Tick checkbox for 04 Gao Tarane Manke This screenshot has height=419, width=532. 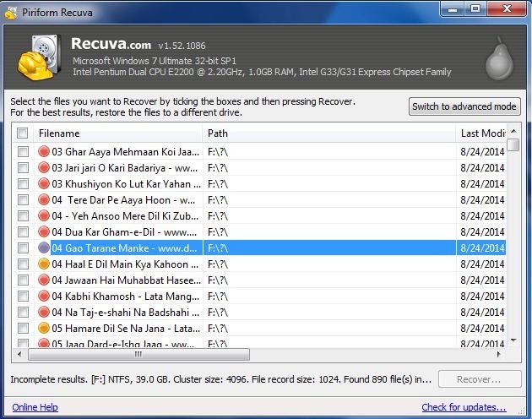click(23, 248)
